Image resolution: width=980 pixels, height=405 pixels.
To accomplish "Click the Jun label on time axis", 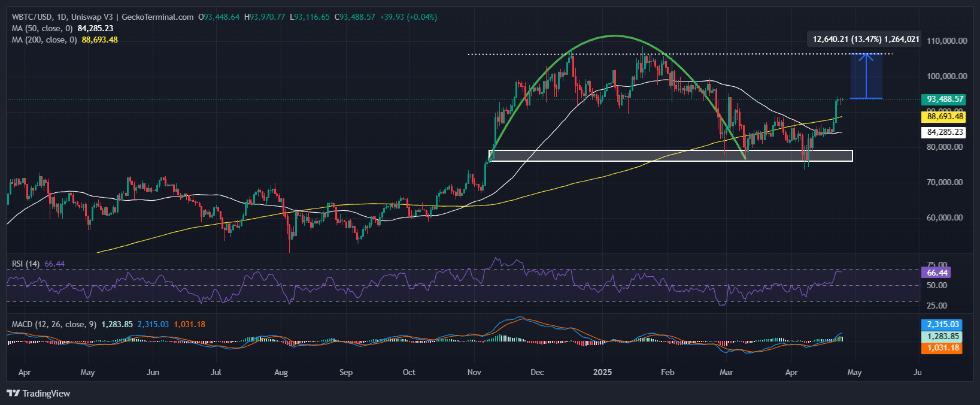I will 153,372.
